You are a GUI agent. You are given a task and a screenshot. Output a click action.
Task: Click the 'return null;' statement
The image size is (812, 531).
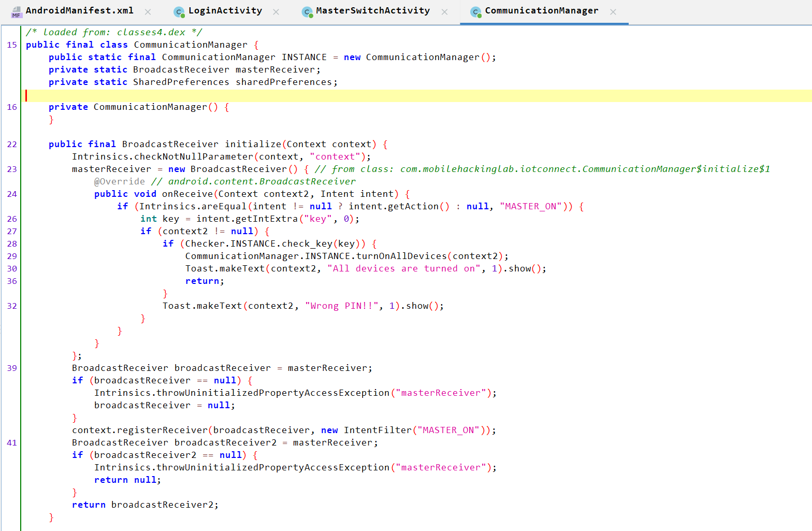[x=127, y=480]
